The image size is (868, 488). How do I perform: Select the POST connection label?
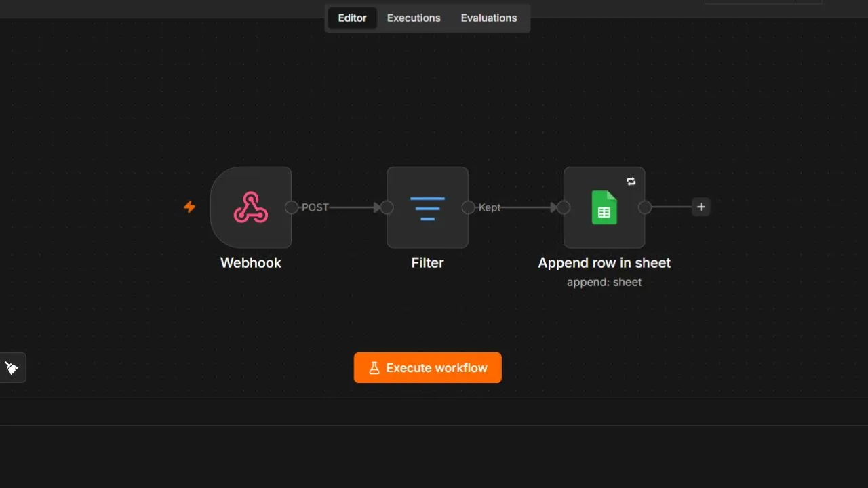tap(315, 207)
